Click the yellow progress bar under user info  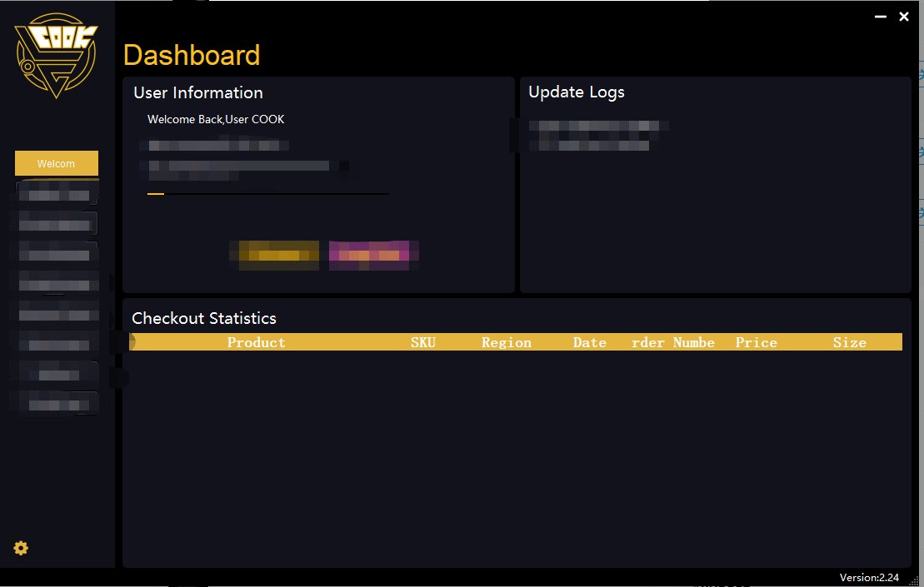click(268, 193)
